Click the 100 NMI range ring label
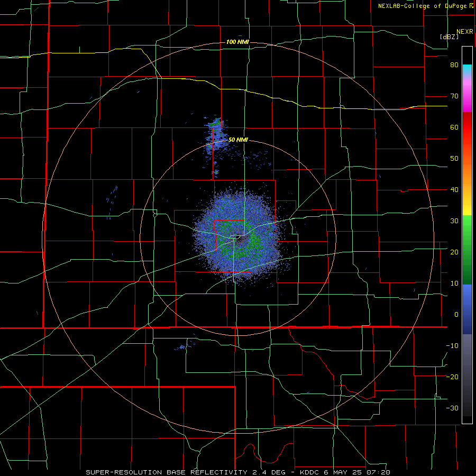 click(237, 42)
